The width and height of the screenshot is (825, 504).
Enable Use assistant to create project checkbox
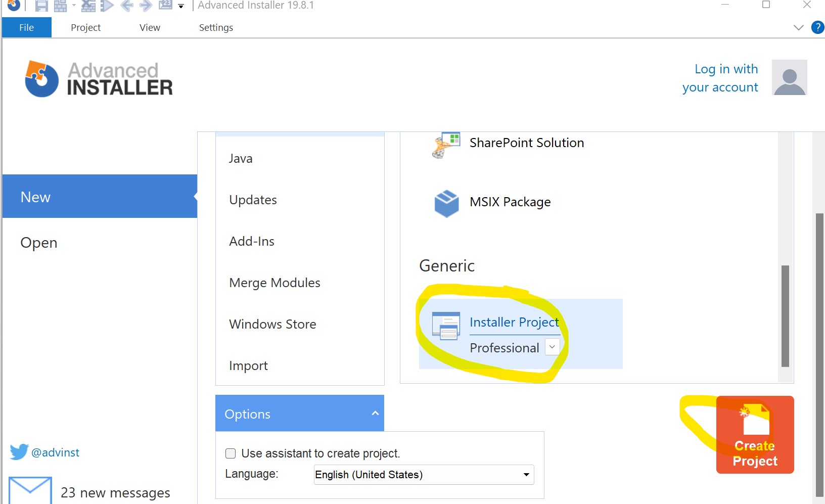pyautogui.click(x=231, y=453)
